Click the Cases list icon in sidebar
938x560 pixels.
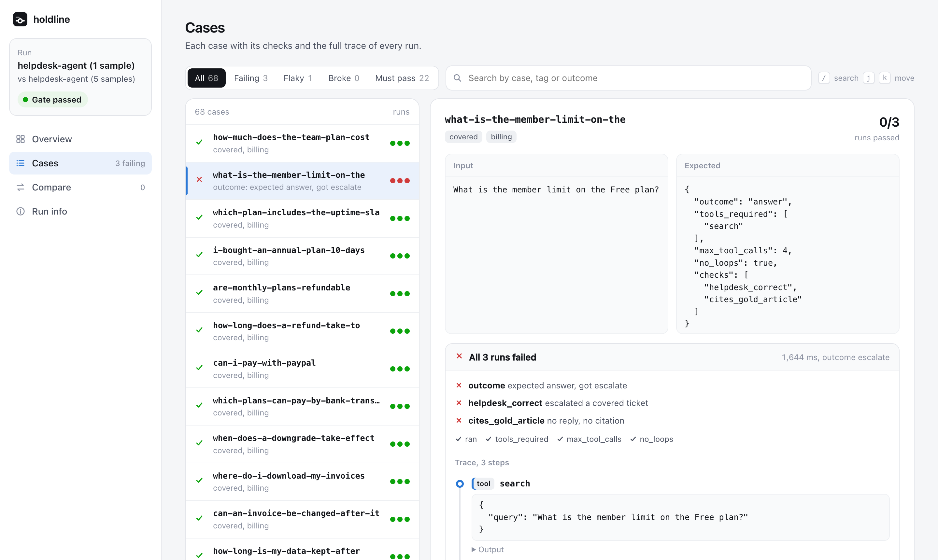[21, 163]
